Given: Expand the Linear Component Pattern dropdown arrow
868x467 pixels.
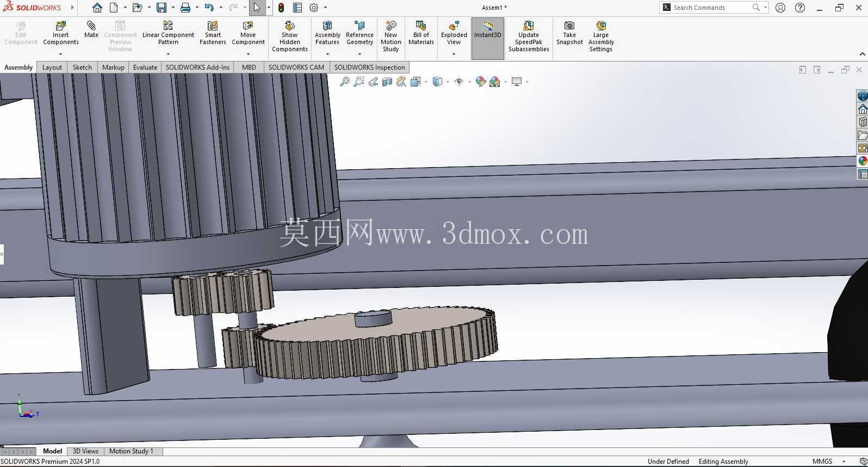Looking at the screenshot, I should pyautogui.click(x=168, y=54).
